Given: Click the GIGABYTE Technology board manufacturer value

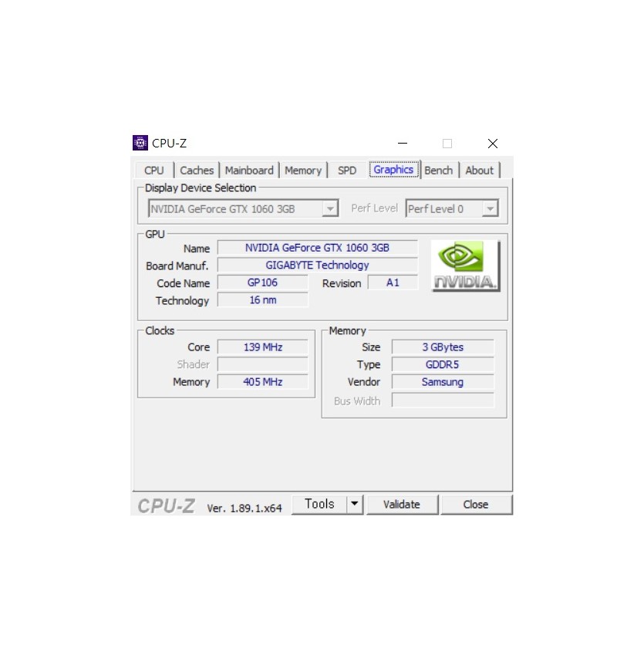Looking at the screenshot, I should tap(317, 265).
